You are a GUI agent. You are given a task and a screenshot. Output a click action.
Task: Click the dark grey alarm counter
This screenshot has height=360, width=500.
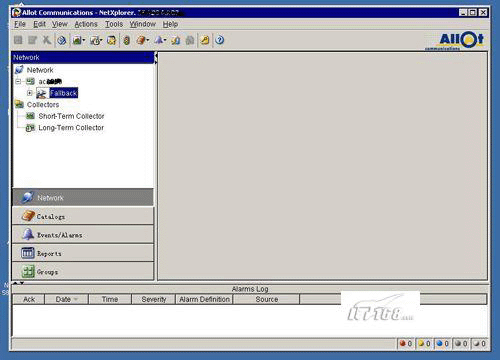pyautogui.click(x=461, y=343)
